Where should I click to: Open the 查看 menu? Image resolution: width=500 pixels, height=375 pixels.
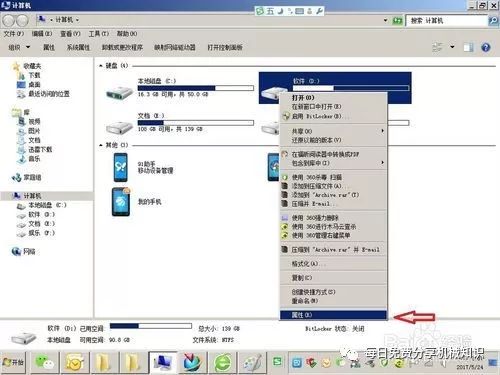(70, 34)
